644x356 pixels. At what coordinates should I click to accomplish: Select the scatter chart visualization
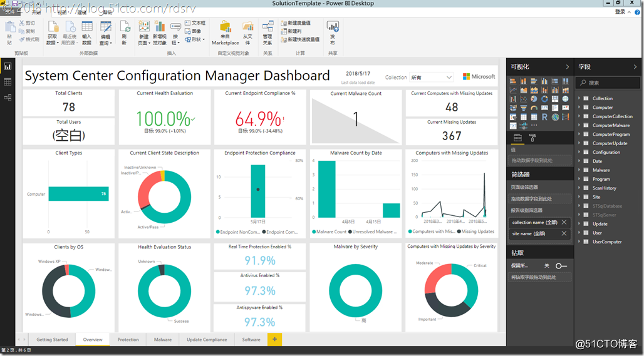pos(524,99)
